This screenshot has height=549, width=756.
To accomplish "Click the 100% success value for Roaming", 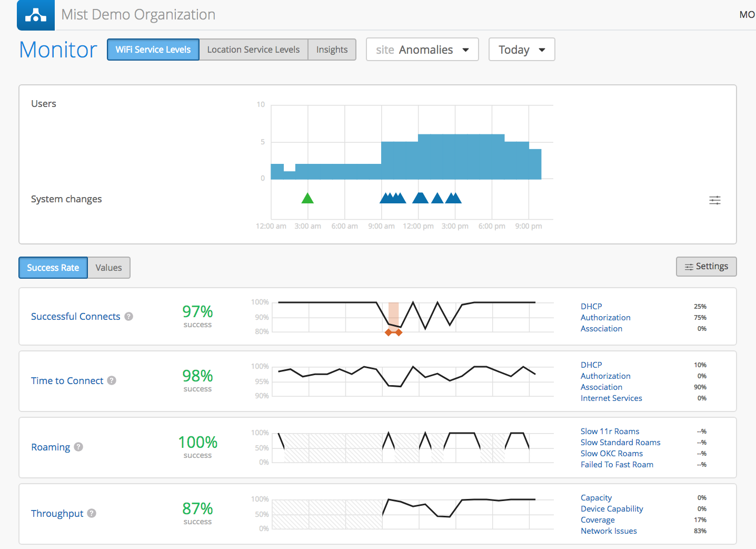I will pyautogui.click(x=197, y=442).
